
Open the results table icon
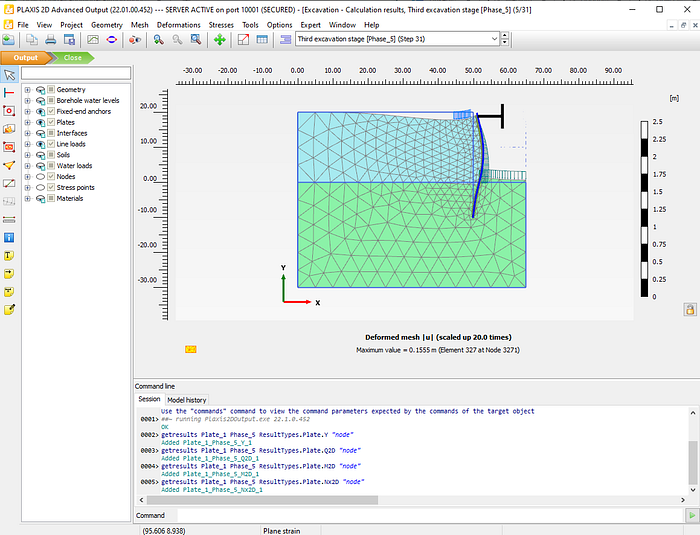pos(262,40)
